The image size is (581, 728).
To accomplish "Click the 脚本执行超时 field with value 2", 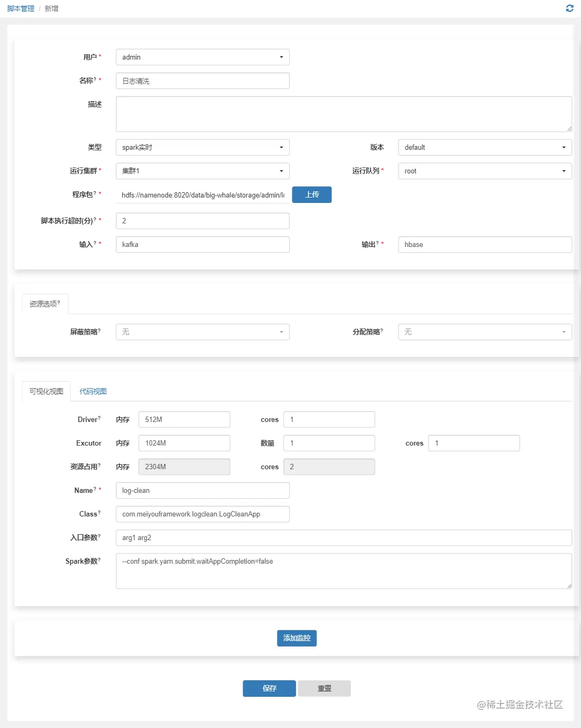I will [203, 221].
